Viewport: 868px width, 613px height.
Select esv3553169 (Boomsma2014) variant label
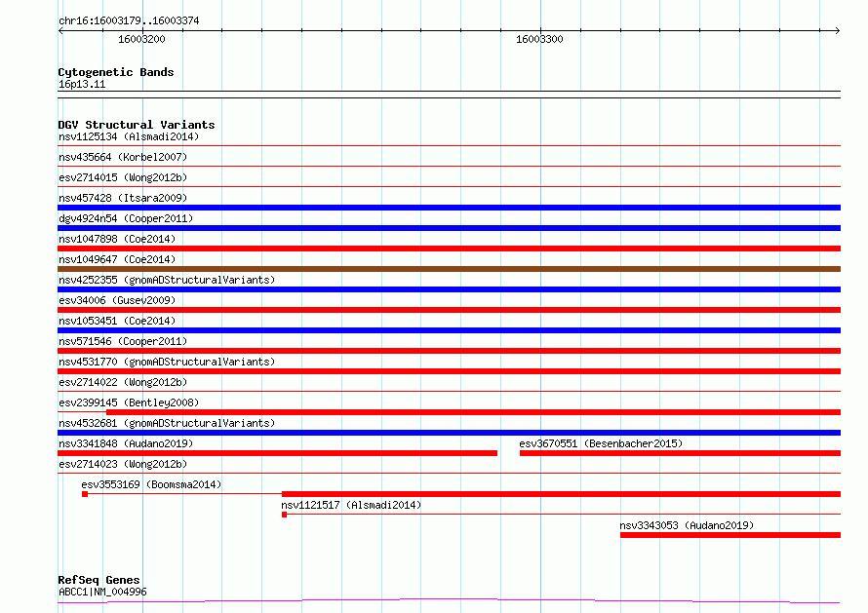(151, 484)
